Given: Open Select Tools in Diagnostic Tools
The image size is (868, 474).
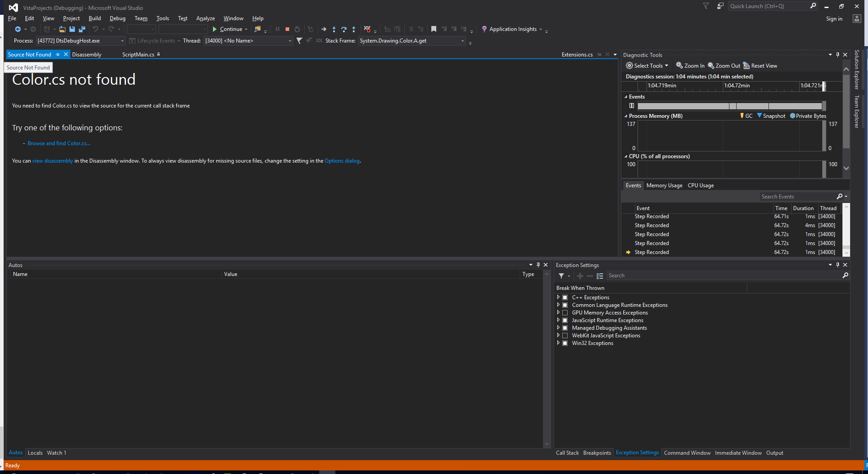Looking at the screenshot, I should (647, 65).
